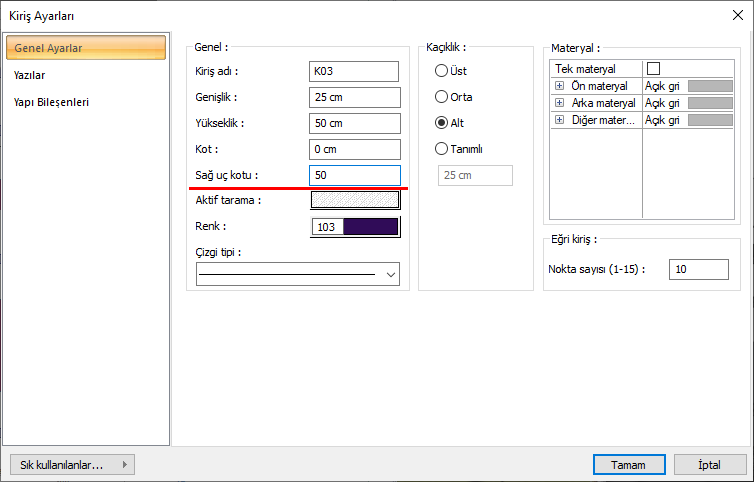Toggle the Tek materyal checkbox
Image resolution: width=754 pixels, height=482 pixels.
coord(653,68)
